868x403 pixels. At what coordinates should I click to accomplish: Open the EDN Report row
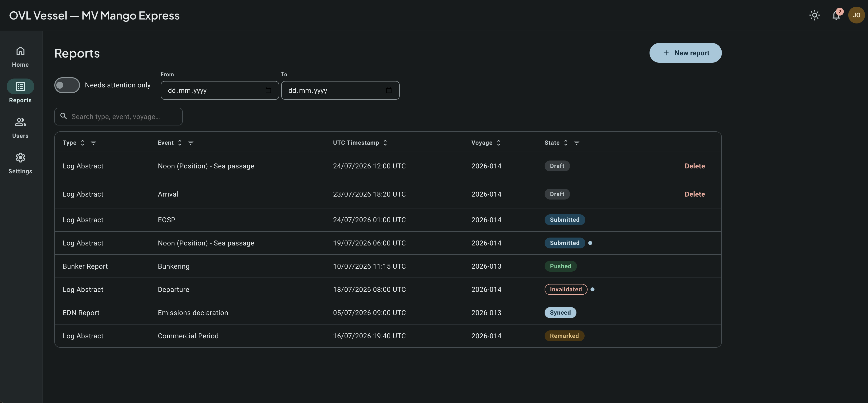pos(388,313)
